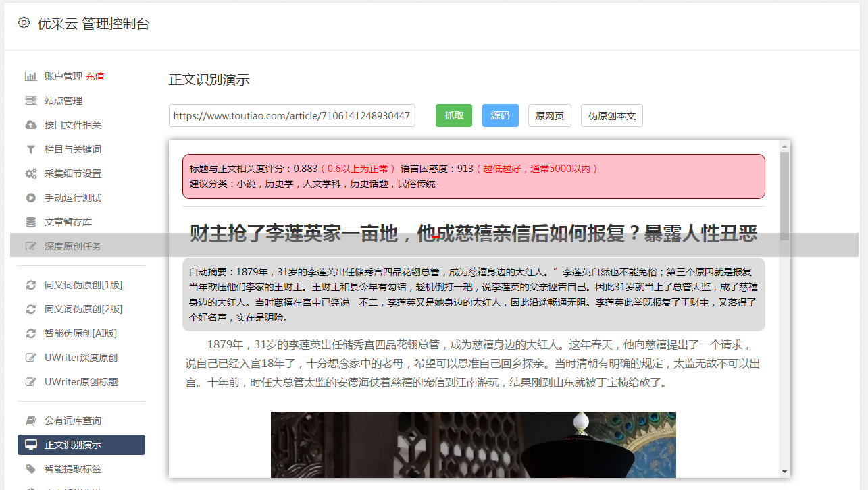Click the 建议分类 category line
Image resolution: width=868 pixels, height=490 pixels.
[x=312, y=184]
